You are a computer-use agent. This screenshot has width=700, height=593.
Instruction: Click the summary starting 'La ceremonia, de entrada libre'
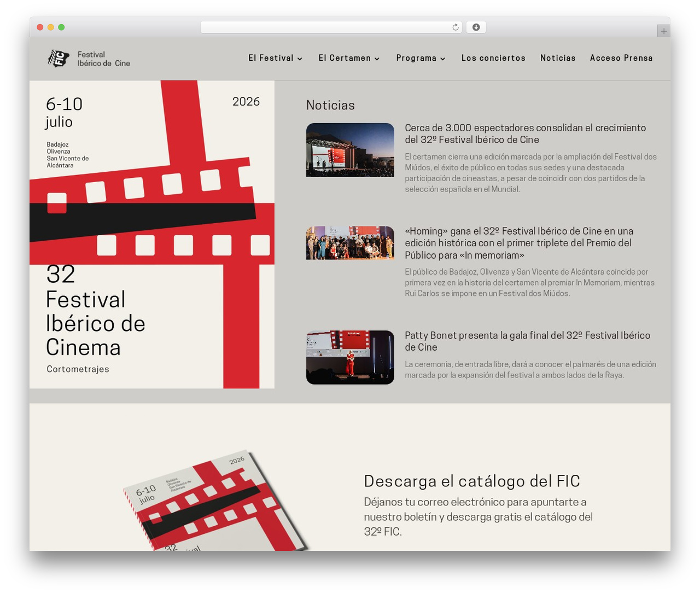530,369
